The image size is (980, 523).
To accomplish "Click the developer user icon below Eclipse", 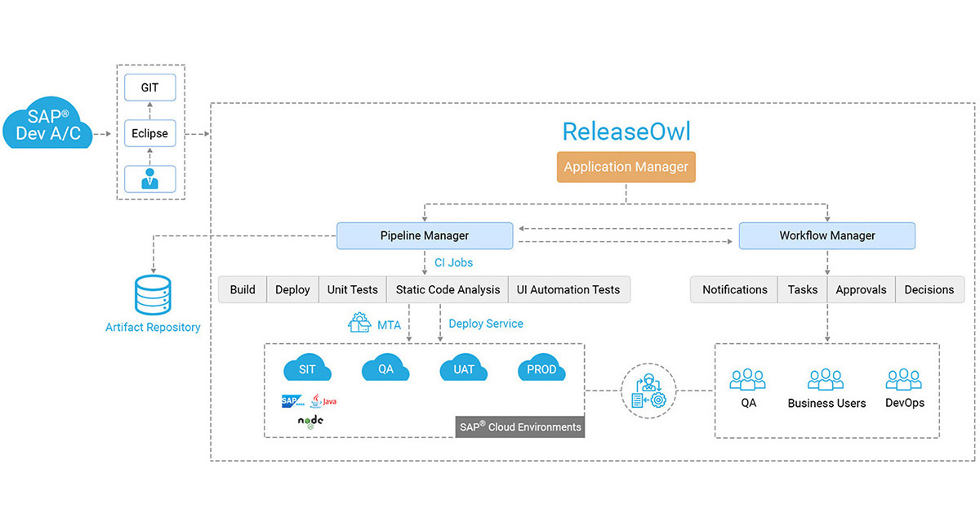I will (149, 177).
